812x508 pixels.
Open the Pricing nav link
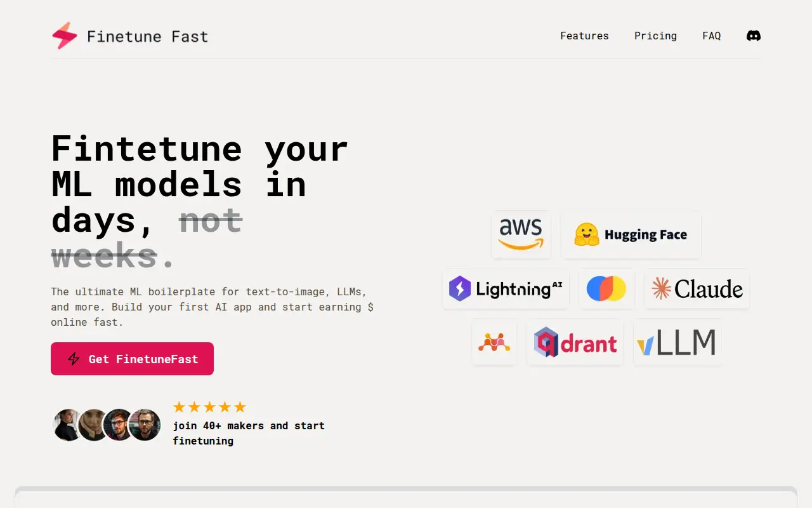tap(655, 36)
